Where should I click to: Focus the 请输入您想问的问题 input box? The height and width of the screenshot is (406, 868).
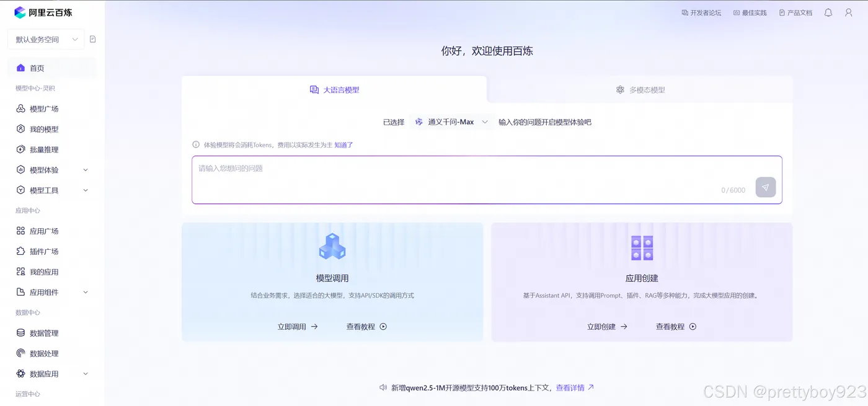[x=487, y=180]
